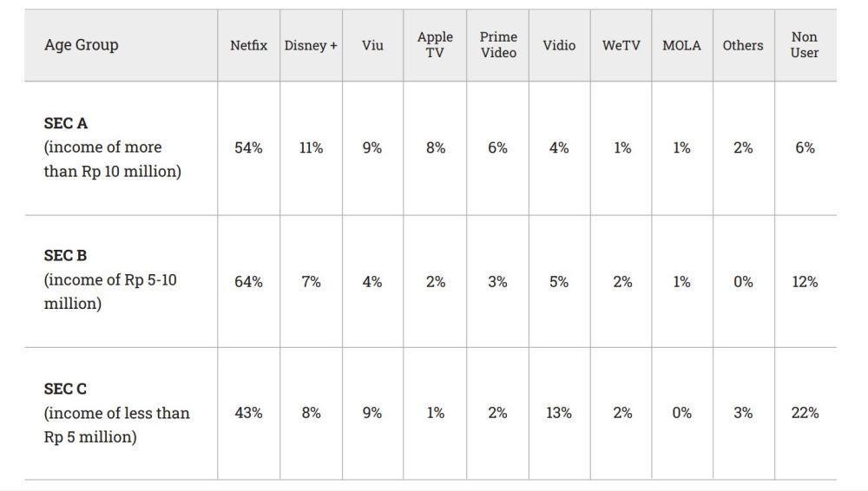
Task: Click the 13% Vidio cell for SEC C
Action: point(558,413)
